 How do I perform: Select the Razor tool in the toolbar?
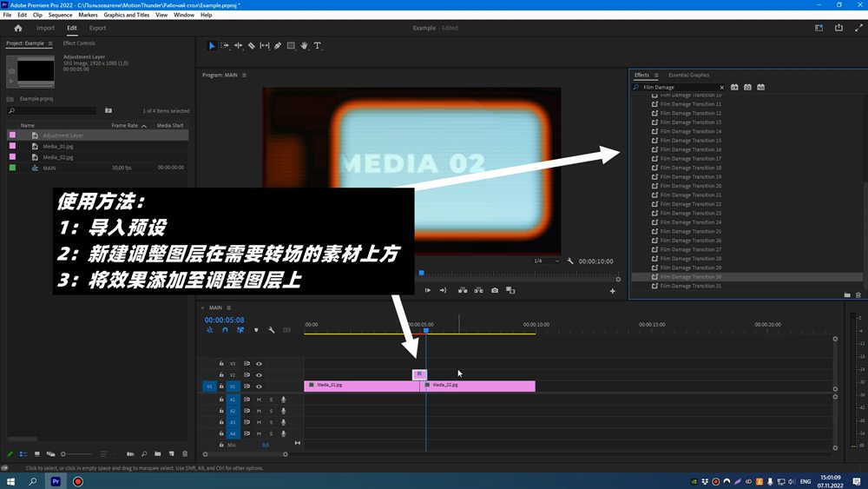pyautogui.click(x=252, y=46)
